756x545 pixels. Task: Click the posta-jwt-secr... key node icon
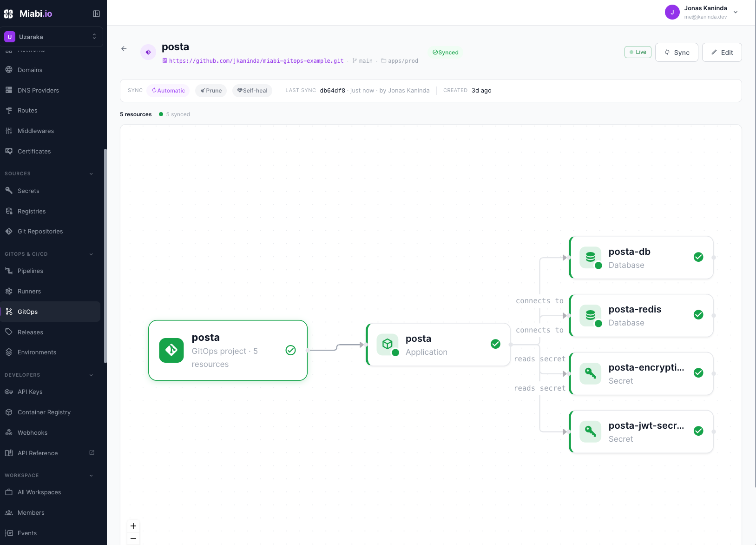point(591,432)
